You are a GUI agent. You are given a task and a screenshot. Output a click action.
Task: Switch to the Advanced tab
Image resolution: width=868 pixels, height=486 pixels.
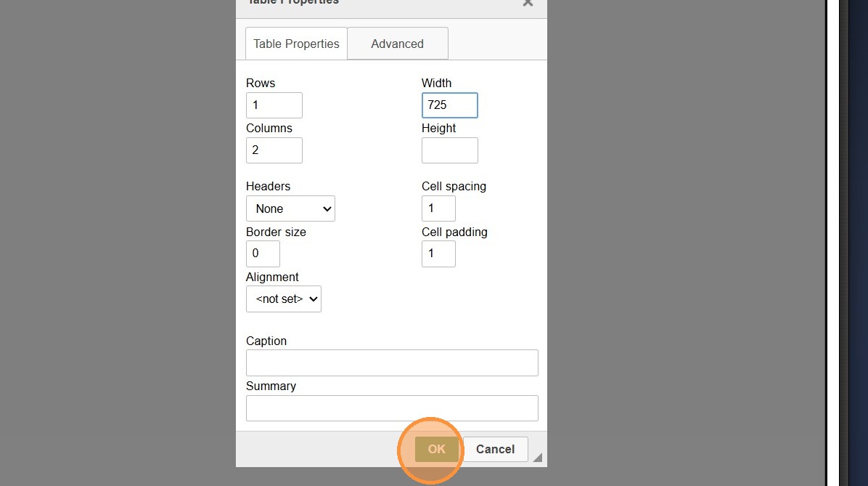tap(397, 44)
